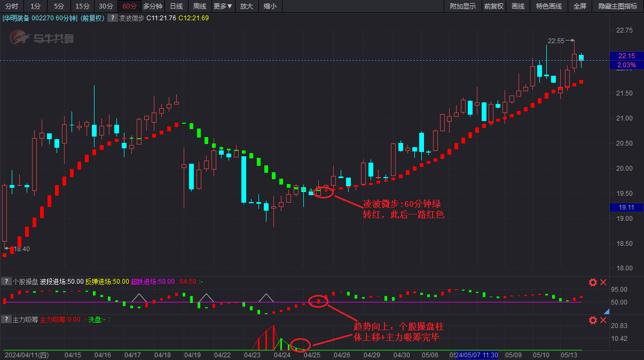644x360 pixels.
Task: Switch to 日线 daily chart
Action: pos(176,6)
